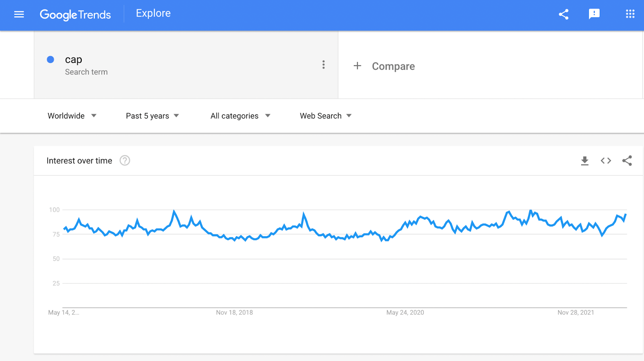Open more options for cap term

tap(323, 65)
